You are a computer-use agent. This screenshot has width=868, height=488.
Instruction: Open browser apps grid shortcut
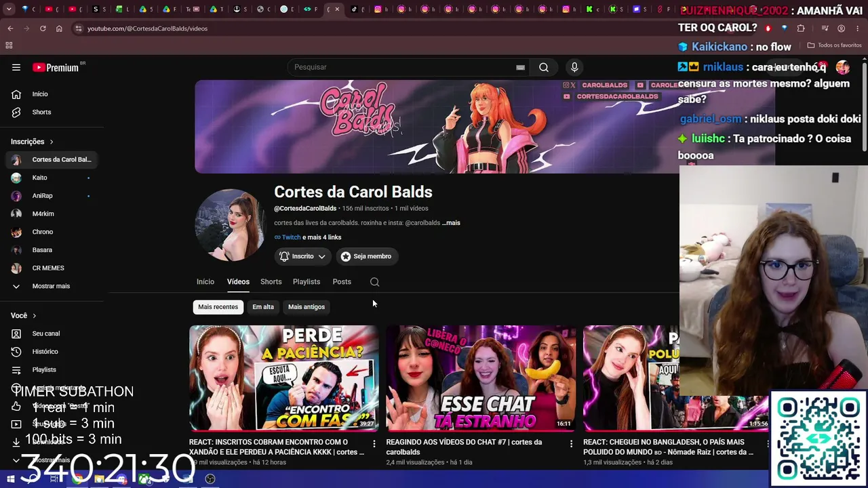pos(9,45)
